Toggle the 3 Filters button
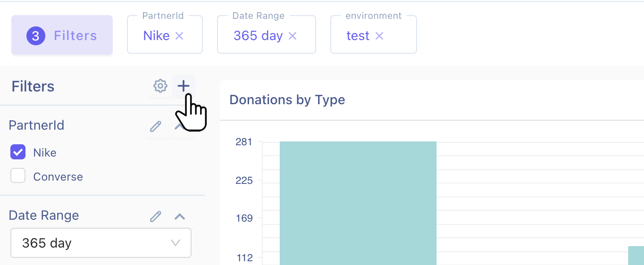This screenshot has height=265, width=644. tap(62, 36)
